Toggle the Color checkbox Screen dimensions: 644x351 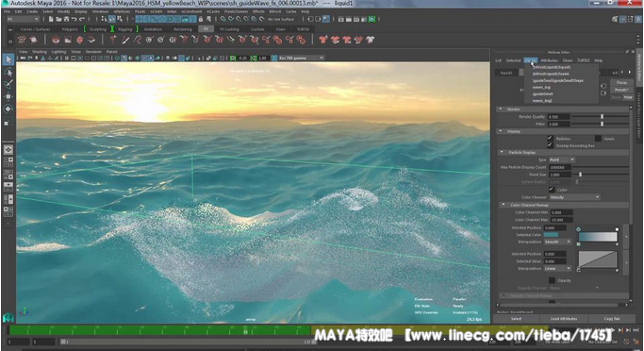552,190
